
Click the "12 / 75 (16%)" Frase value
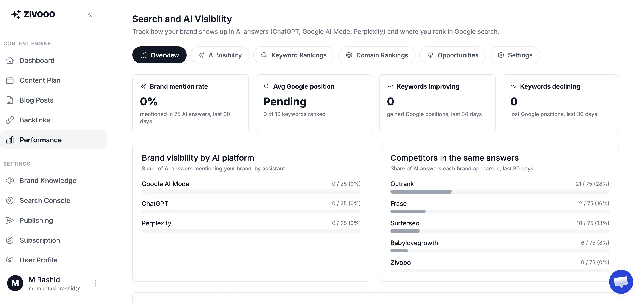point(593,203)
